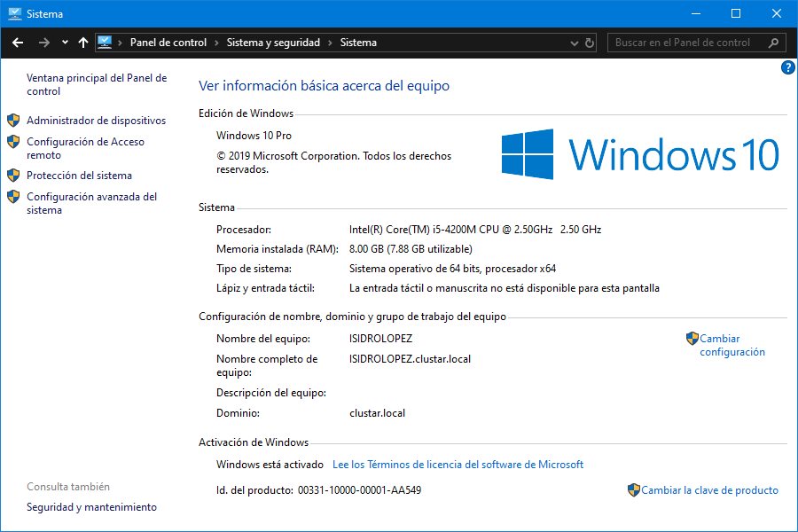The width and height of the screenshot is (798, 532).
Task: Open Ventana principal del Panel de control
Action: click(x=97, y=84)
